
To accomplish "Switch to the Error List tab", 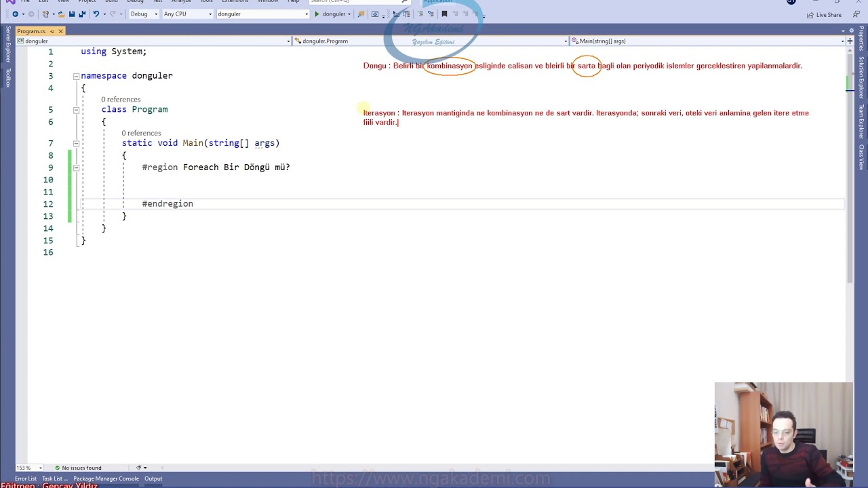I will 26,479.
